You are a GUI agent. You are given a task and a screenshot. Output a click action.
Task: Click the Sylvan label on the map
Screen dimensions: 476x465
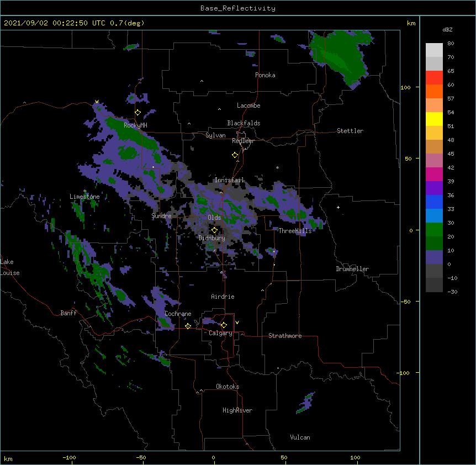(215, 135)
